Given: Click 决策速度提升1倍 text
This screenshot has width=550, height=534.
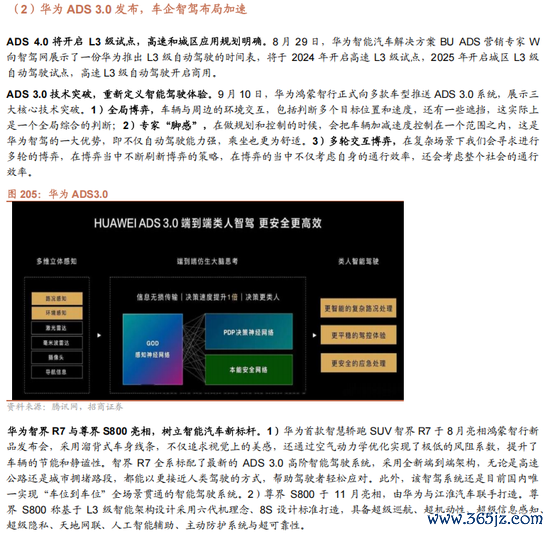Looking at the screenshot, I should pos(211,297).
